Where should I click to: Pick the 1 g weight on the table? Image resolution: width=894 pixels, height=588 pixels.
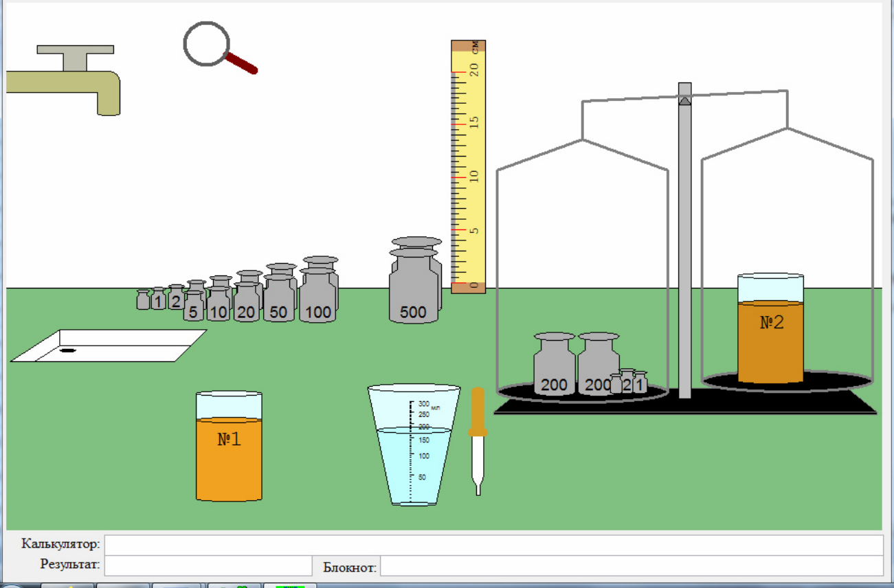[159, 299]
